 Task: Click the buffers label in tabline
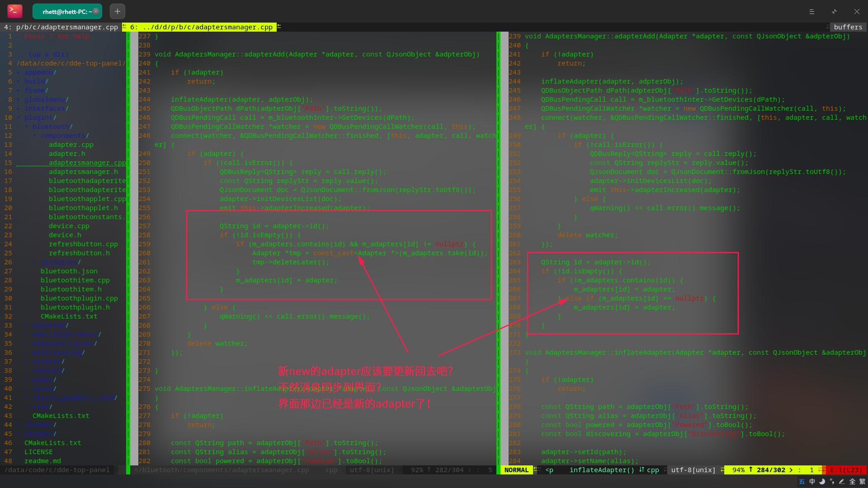[x=848, y=27]
